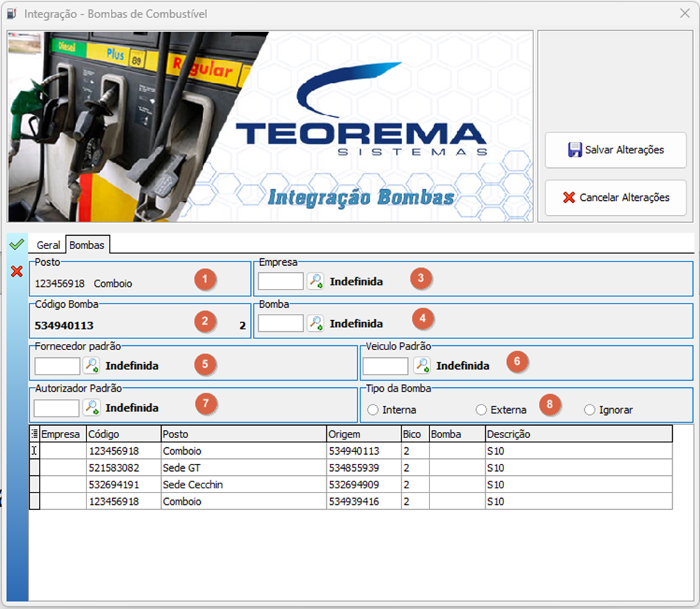This screenshot has height=609, width=700.
Task: Click the Bico column header
Action: [415, 434]
